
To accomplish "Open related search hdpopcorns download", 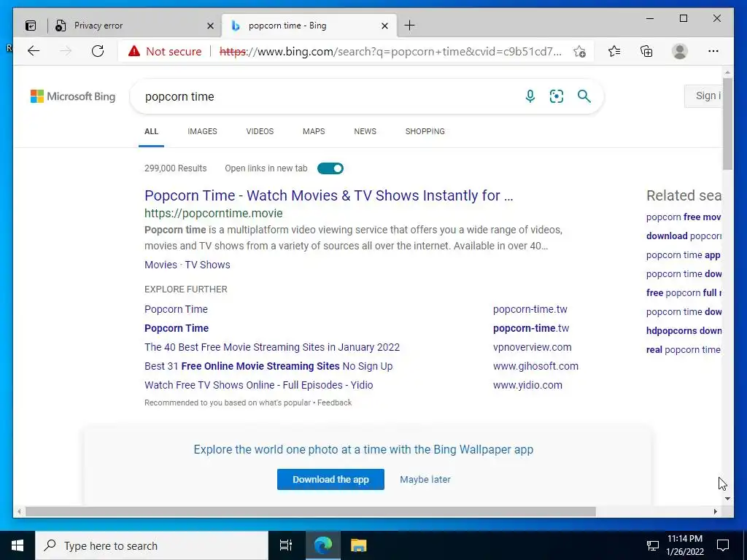I will tap(684, 331).
